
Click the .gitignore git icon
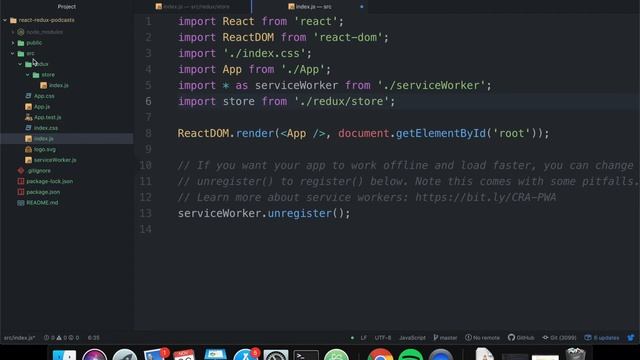21,171
